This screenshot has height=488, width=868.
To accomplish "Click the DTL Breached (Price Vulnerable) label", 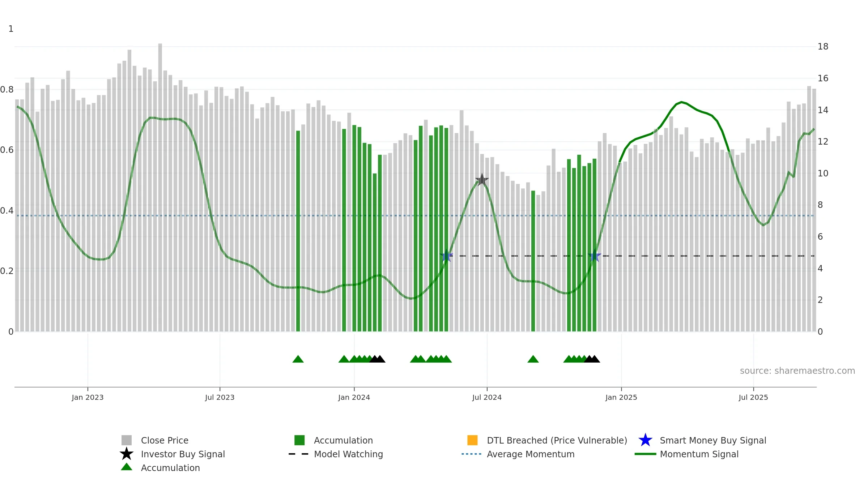I will (557, 440).
